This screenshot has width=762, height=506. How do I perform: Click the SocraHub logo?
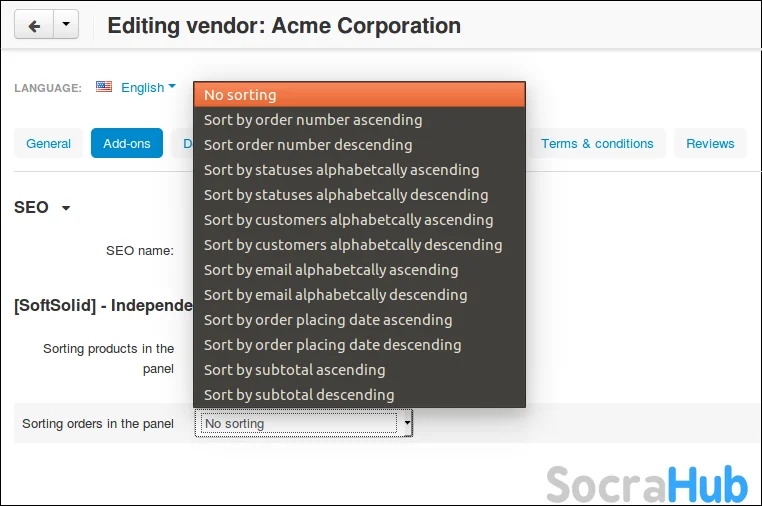[x=646, y=485]
